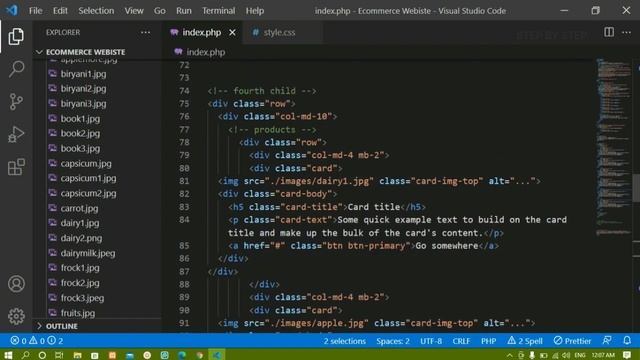Open the View menu
Viewport: 640px width, 360px height.
click(134, 11)
